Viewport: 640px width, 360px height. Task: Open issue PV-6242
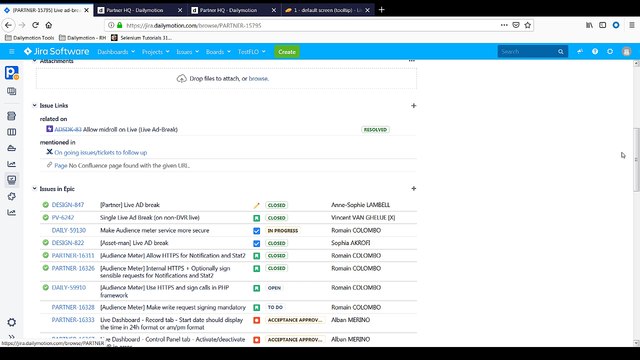pyautogui.click(x=63, y=218)
